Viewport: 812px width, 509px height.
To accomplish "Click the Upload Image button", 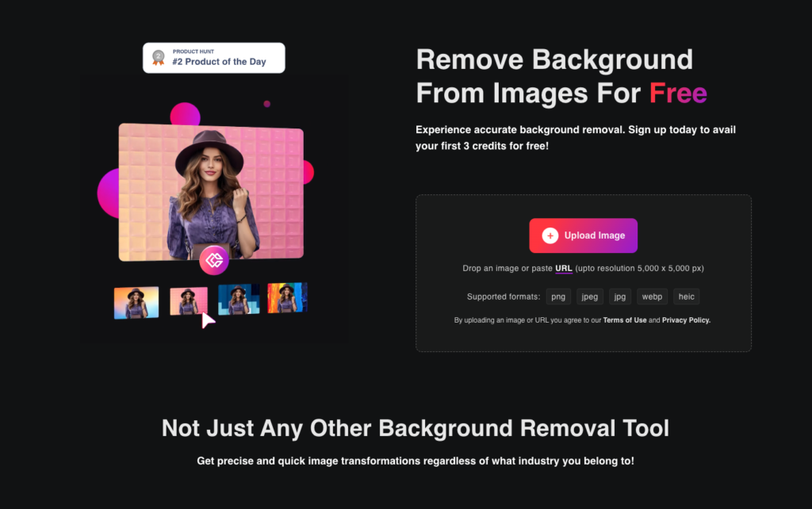I will (x=583, y=235).
